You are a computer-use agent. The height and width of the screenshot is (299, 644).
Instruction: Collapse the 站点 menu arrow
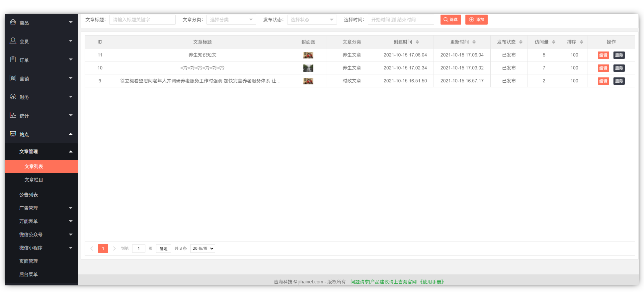coord(71,134)
